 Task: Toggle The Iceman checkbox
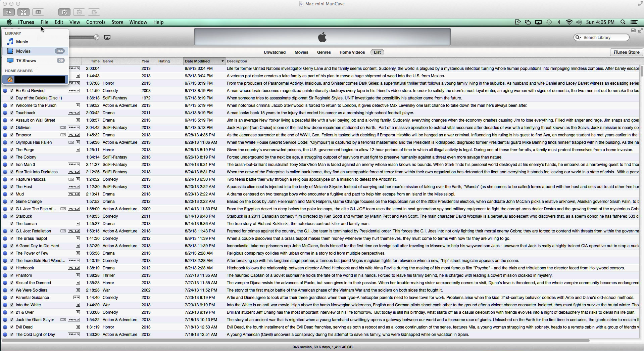[12, 224]
